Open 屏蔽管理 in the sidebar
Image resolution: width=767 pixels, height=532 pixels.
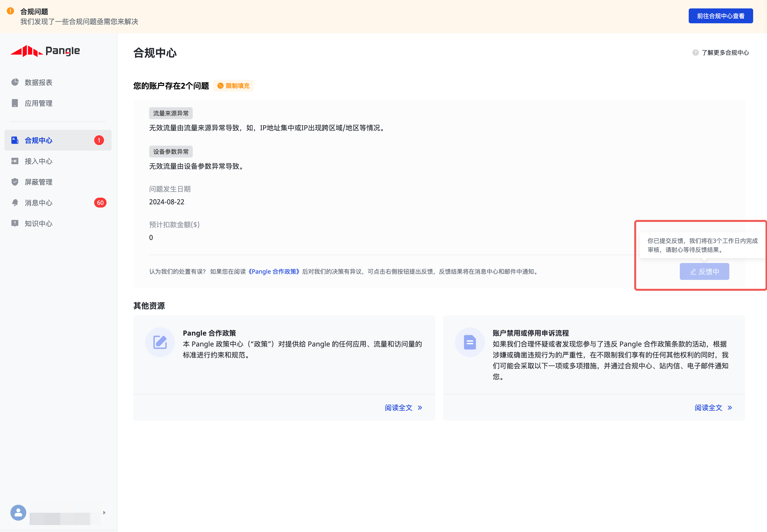58,182
